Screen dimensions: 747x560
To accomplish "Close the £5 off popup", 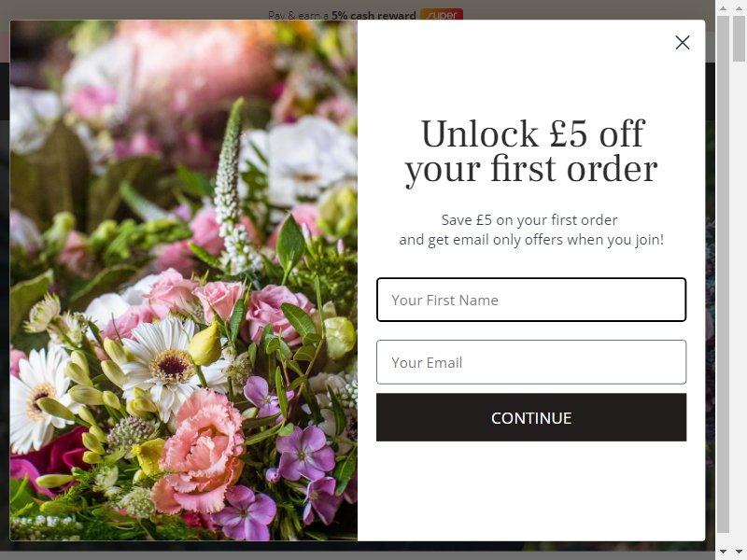I will click(683, 43).
